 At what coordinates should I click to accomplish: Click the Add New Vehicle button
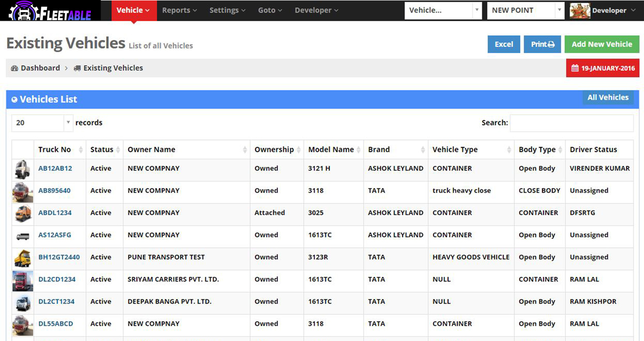click(602, 44)
